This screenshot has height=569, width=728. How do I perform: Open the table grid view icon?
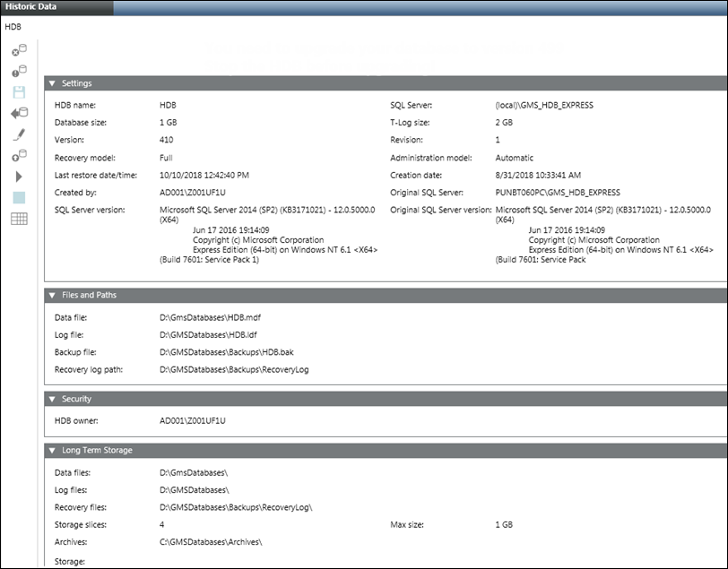coord(19,220)
